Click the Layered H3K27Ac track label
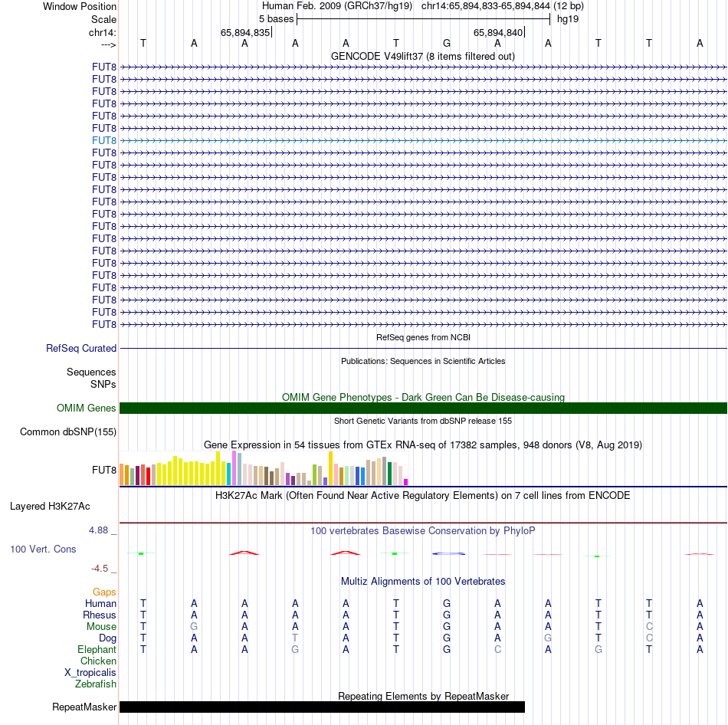 pyautogui.click(x=50, y=507)
